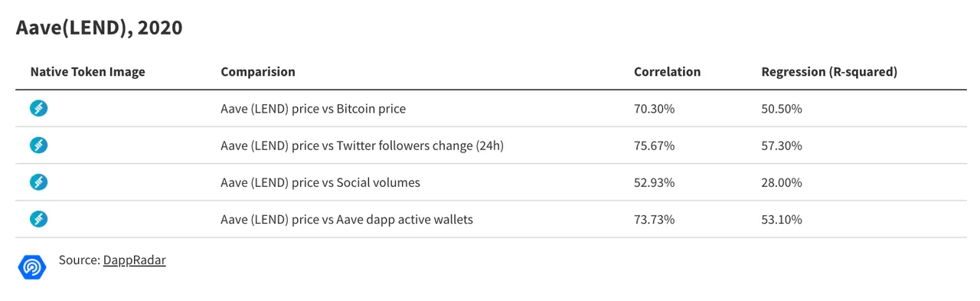Select the Regression (R-squared) column header
This screenshot has height=301, width=980.
click(x=829, y=72)
